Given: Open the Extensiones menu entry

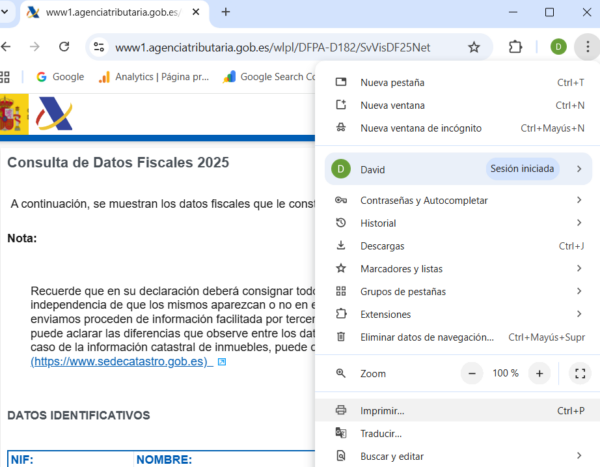Looking at the screenshot, I should [458, 314].
